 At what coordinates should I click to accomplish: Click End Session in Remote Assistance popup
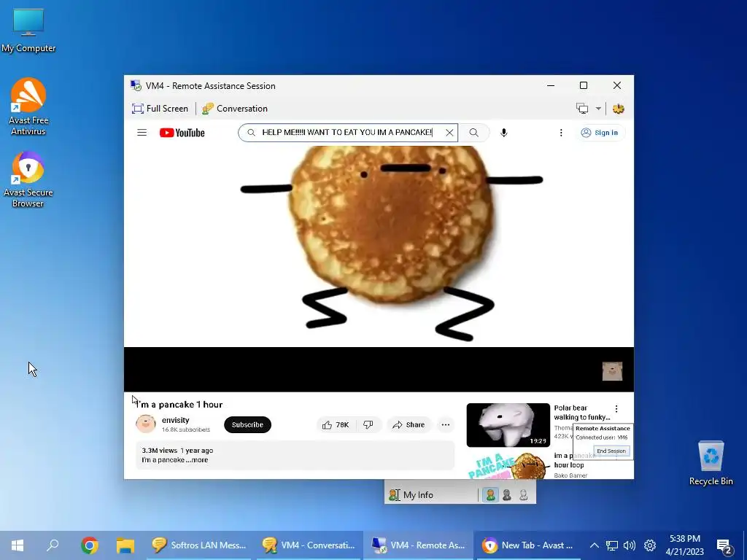(x=611, y=451)
